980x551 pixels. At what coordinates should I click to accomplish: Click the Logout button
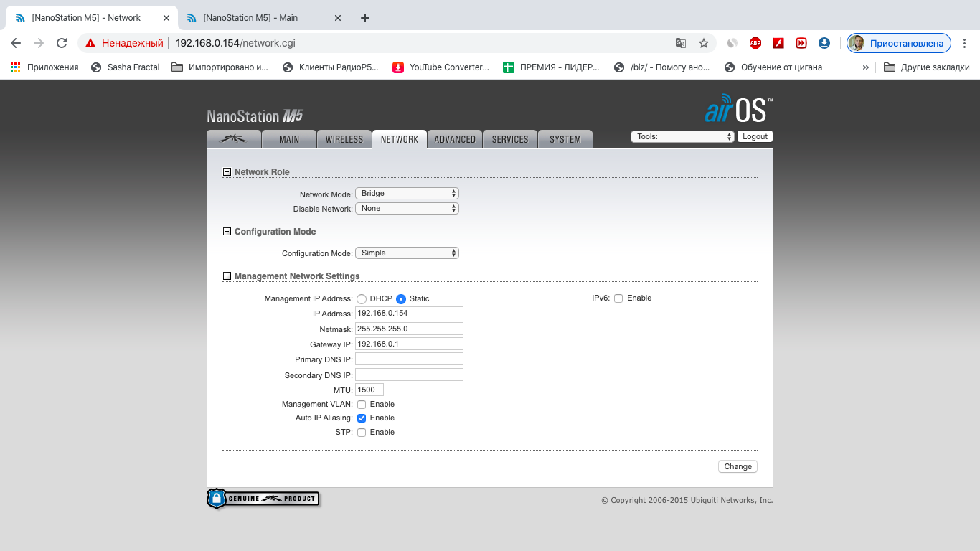tap(755, 136)
